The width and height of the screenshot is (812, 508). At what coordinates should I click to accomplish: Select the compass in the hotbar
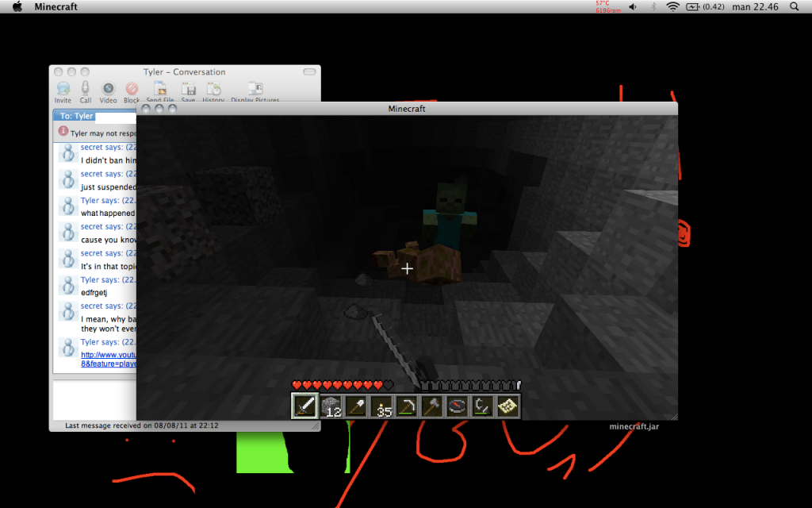458,406
